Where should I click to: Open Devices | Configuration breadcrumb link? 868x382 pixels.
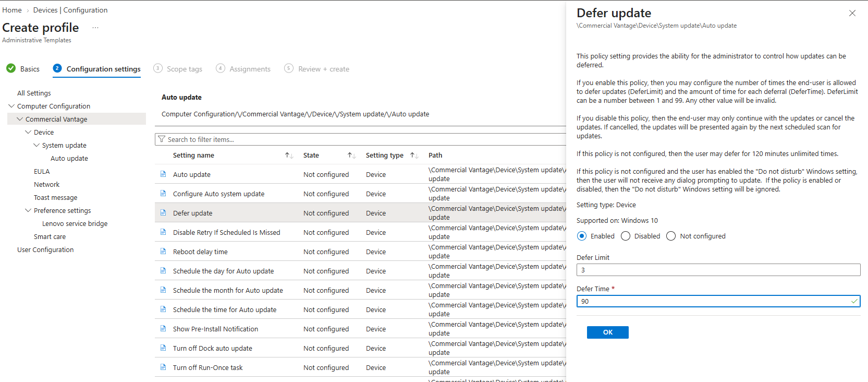coord(70,10)
